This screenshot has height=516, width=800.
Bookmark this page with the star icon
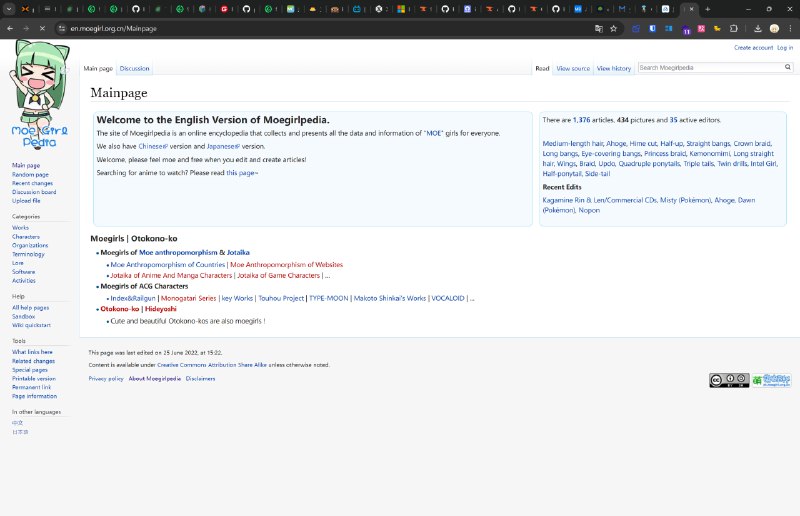[x=613, y=28]
